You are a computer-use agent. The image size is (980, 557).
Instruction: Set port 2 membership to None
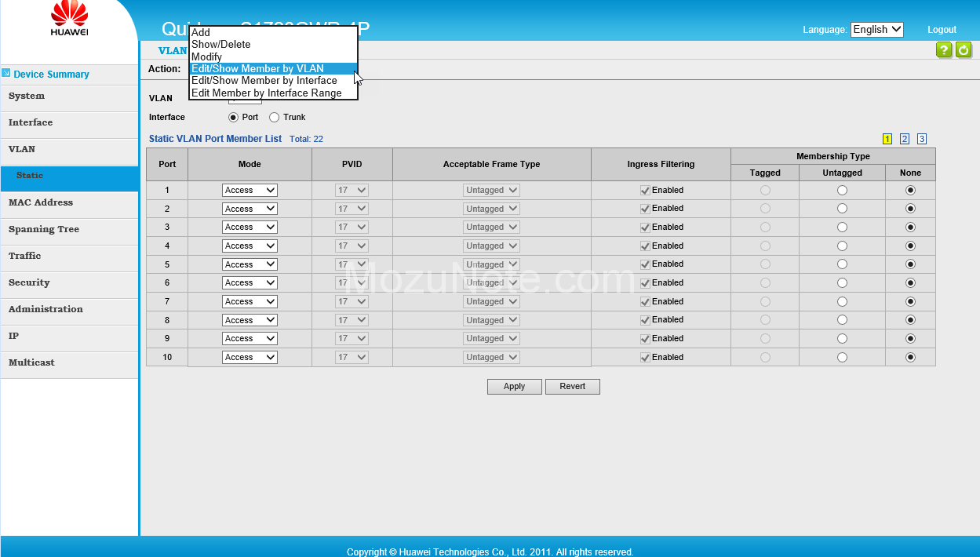910,209
